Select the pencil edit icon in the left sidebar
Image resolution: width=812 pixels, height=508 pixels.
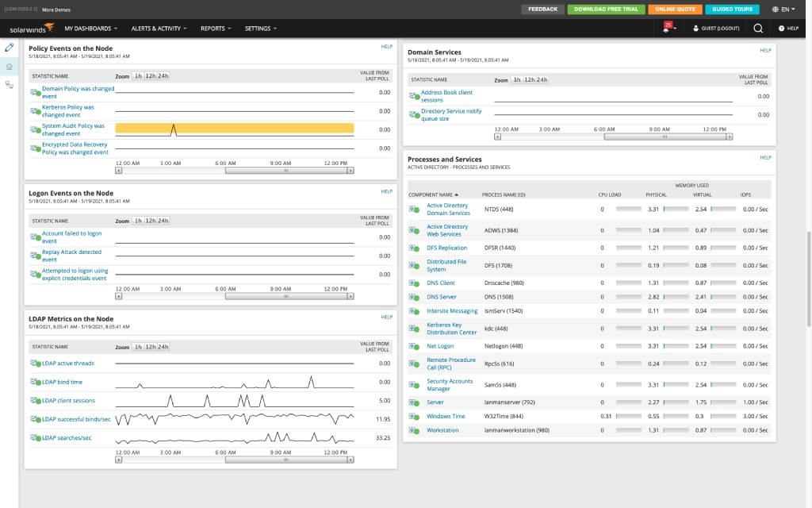pyautogui.click(x=10, y=47)
